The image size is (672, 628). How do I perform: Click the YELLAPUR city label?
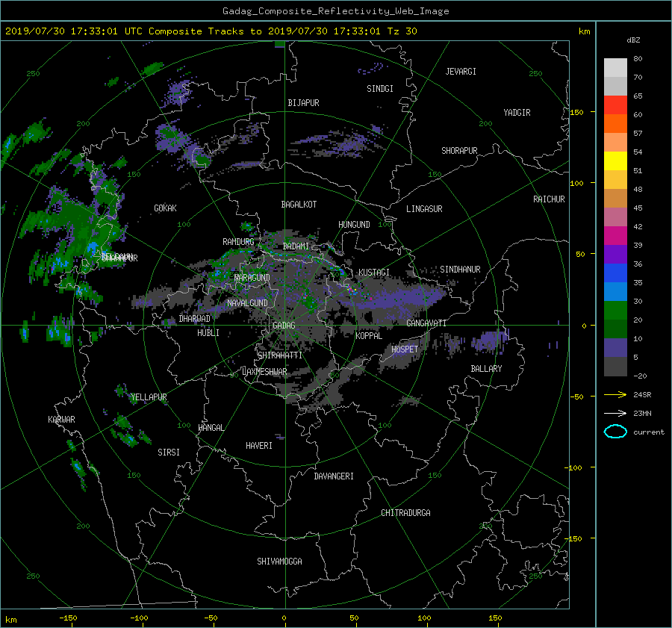(149, 397)
